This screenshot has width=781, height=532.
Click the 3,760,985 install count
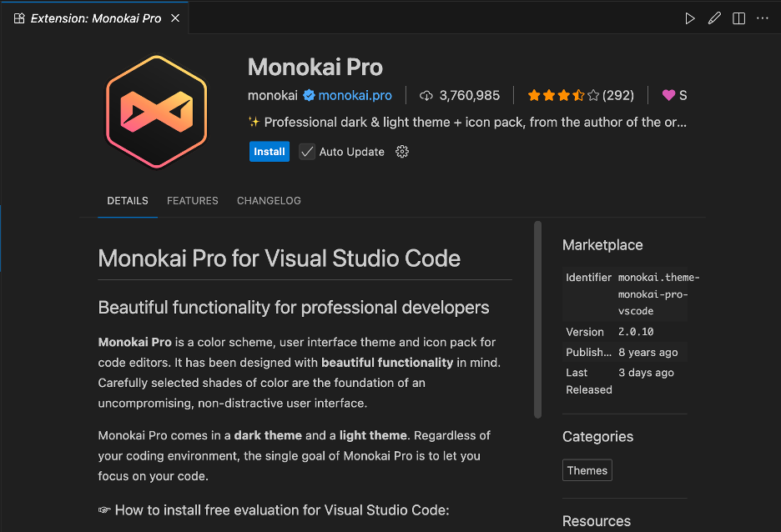[469, 95]
